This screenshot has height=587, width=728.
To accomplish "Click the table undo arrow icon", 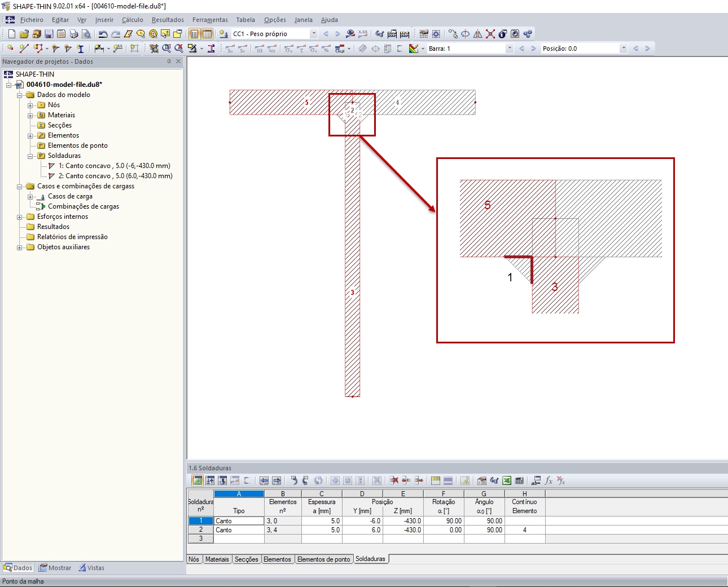I will (293, 480).
